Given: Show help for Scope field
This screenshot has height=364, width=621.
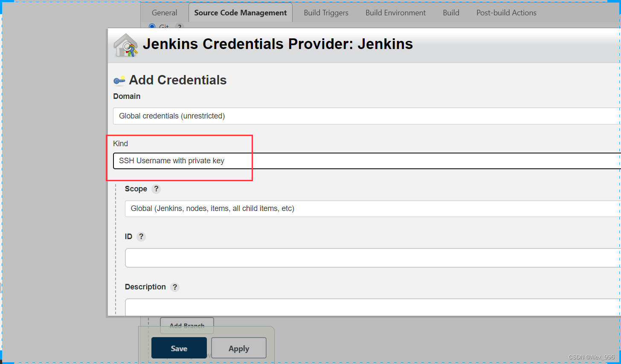Looking at the screenshot, I should pyautogui.click(x=156, y=189).
